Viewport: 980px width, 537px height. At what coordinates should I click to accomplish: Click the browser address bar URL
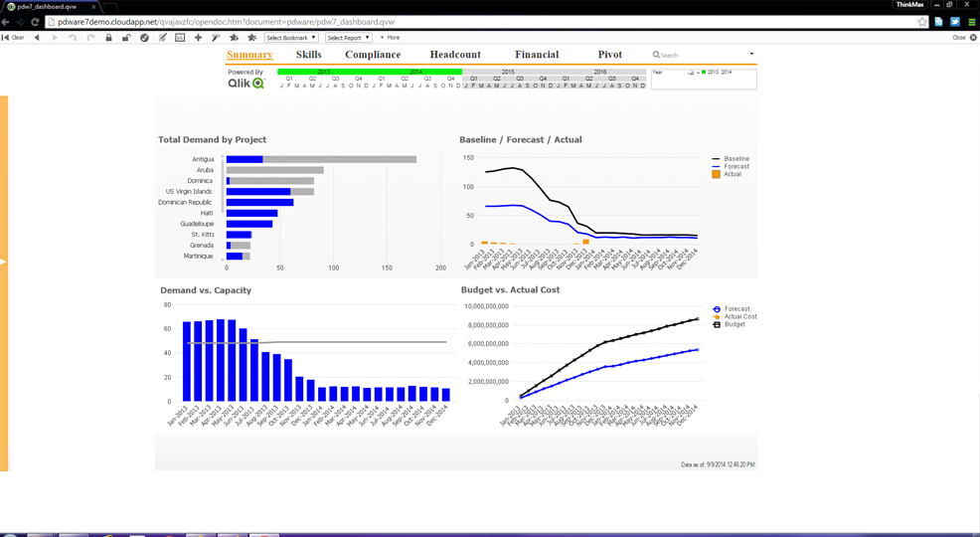click(227, 22)
